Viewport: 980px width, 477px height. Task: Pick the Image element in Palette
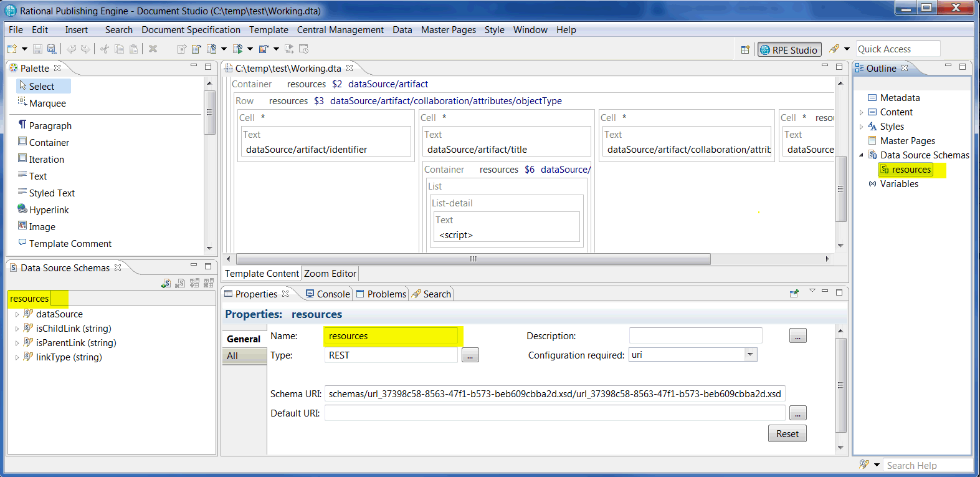click(x=37, y=226)
